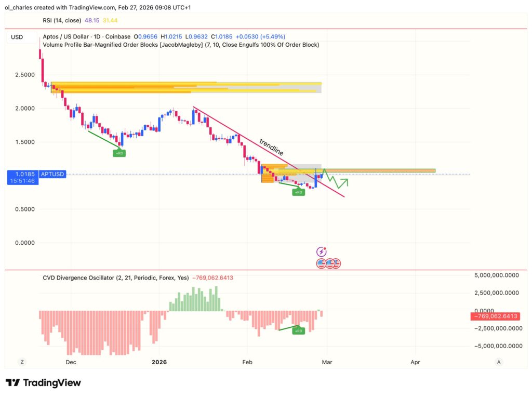Screen dimensions: 532x397
Task: Click the red −769,062.6413 oscillator value label
Action: coord(495,316)
